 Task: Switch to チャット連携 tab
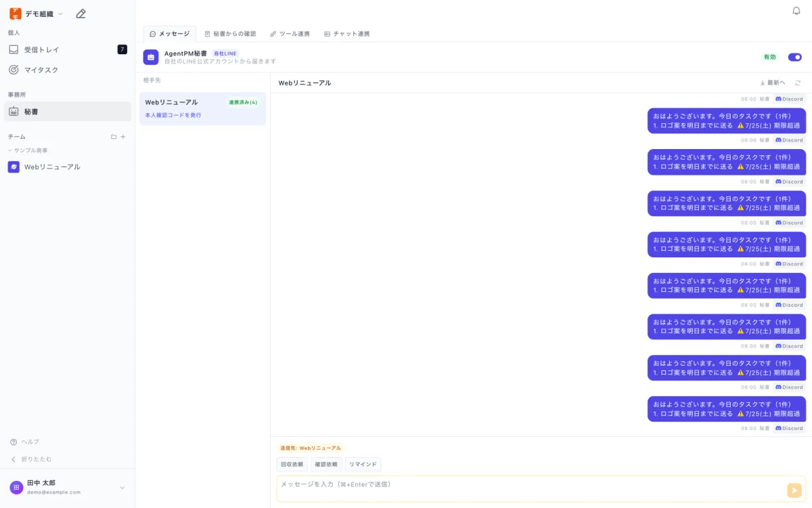point(346,34)
